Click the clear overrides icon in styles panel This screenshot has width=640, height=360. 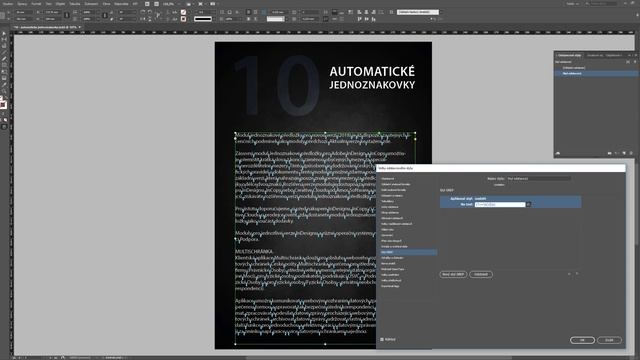point(617,153)
